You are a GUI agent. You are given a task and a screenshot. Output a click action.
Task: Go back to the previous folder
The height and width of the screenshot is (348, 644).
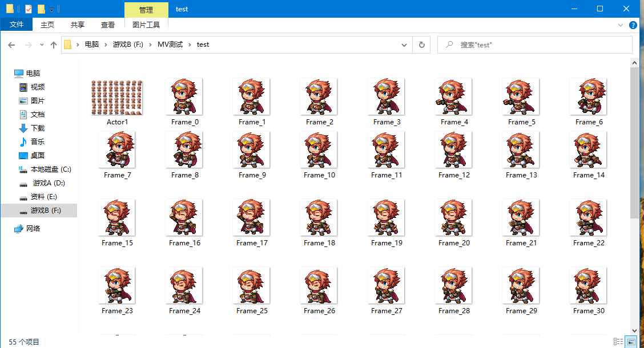click(x=11, y=44)
